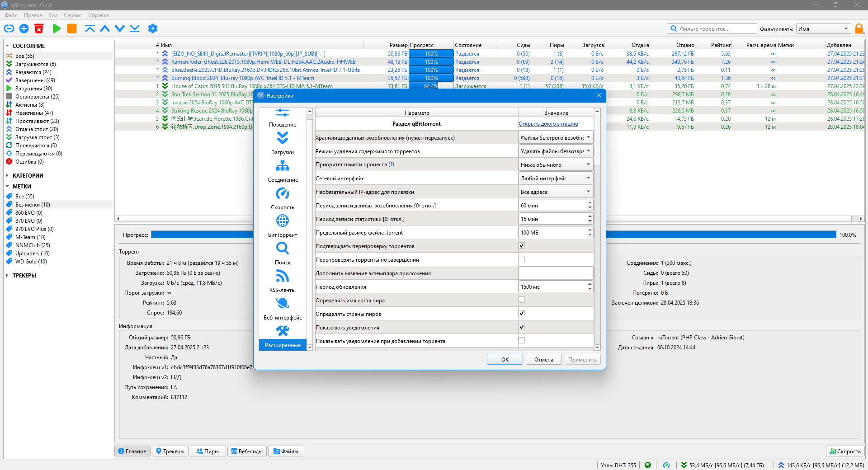Click the blue gear settings toolbar icon
This screenshot has width=868, height=470.
(153, 29)
